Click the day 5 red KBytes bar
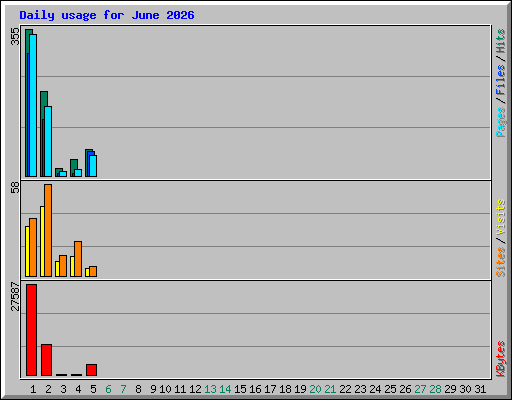Image resolution: width=512 pixels, height=400 pixels. pos(91,370)
